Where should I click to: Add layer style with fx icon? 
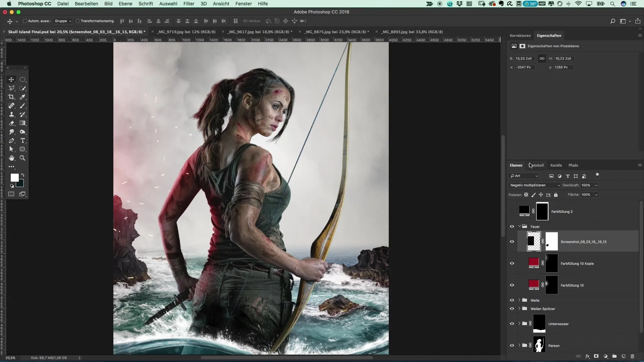[587, 356]
